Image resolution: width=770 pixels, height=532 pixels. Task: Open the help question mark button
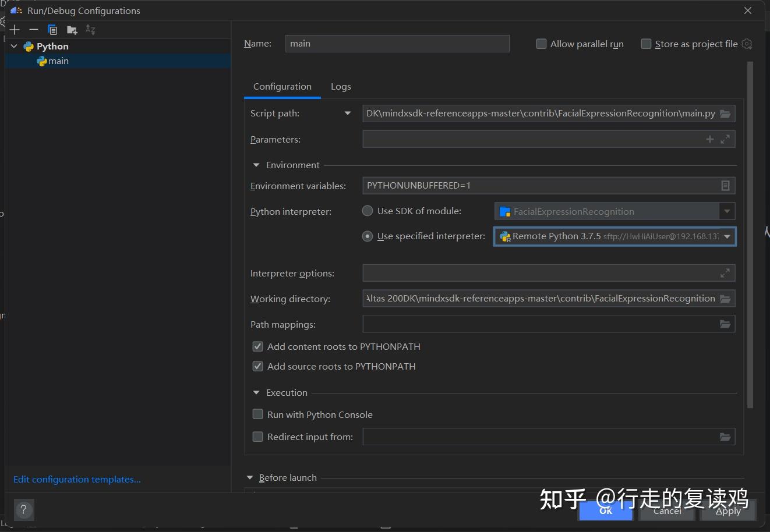(x=23, y=510)
